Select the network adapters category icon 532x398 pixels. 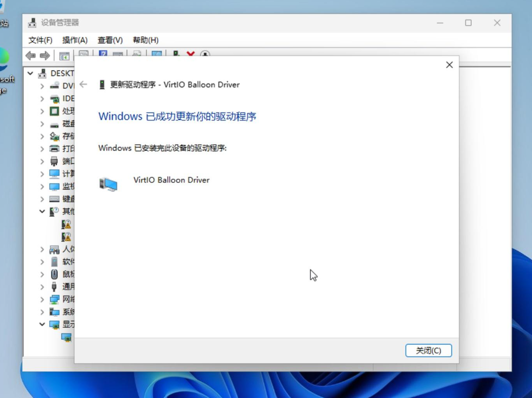tap(54, 300)
